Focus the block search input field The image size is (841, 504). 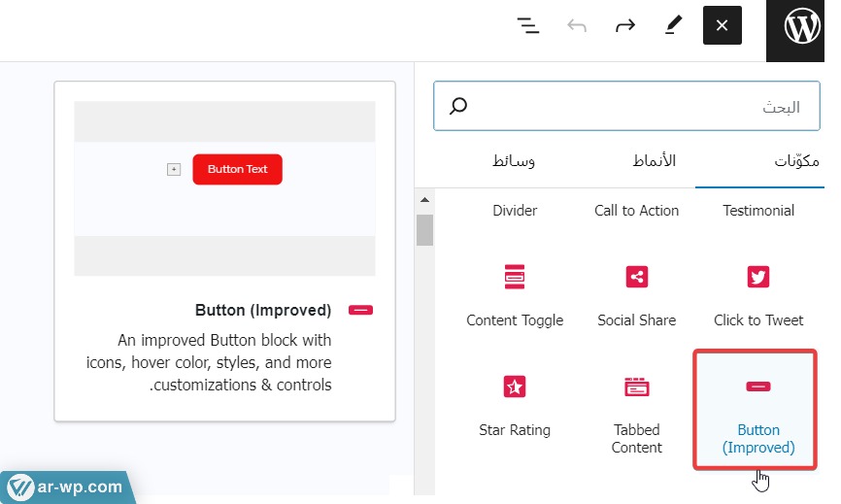tap(641, 107)
